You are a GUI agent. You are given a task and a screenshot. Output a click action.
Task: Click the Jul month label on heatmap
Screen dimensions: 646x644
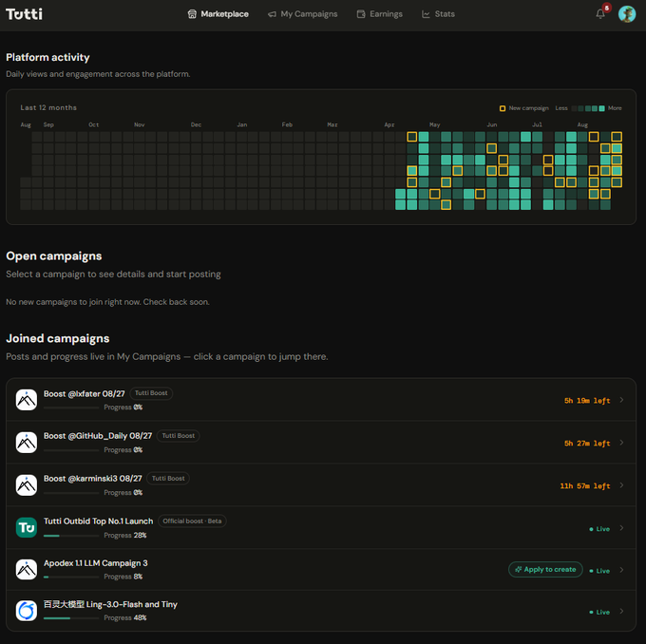click(538, 124)
